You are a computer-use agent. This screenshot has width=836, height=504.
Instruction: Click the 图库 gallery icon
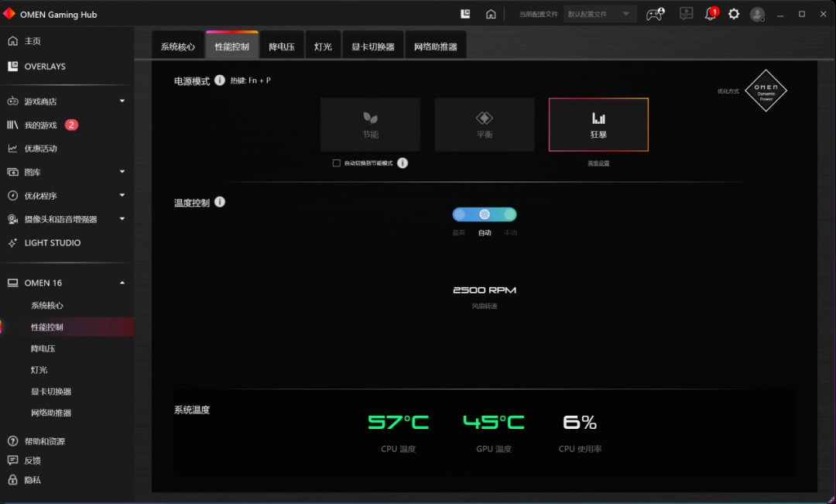(x=13, y=172)
